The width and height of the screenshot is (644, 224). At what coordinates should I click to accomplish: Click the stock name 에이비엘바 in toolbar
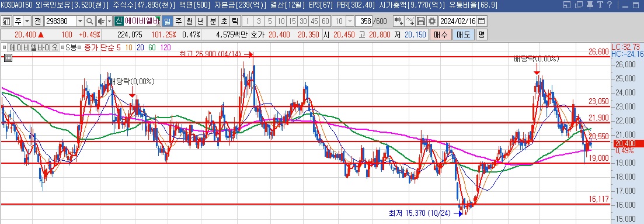(x=142, y=22)
